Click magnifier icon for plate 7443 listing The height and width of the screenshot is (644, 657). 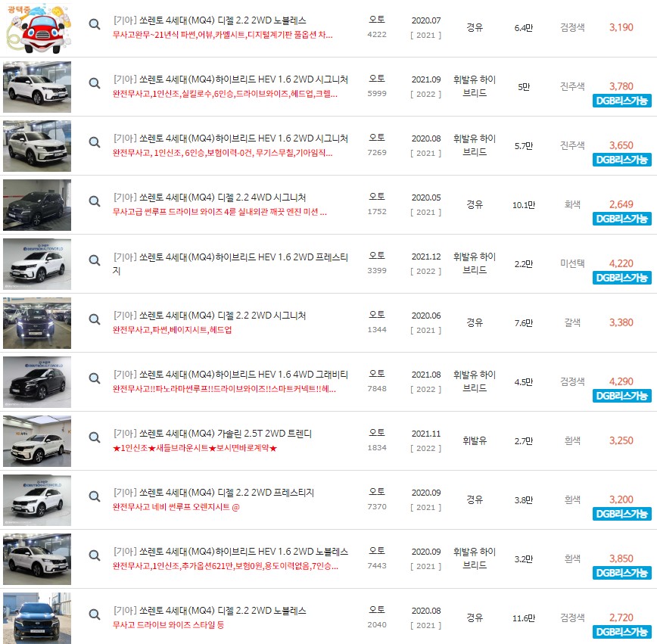[x=95, y=556]
